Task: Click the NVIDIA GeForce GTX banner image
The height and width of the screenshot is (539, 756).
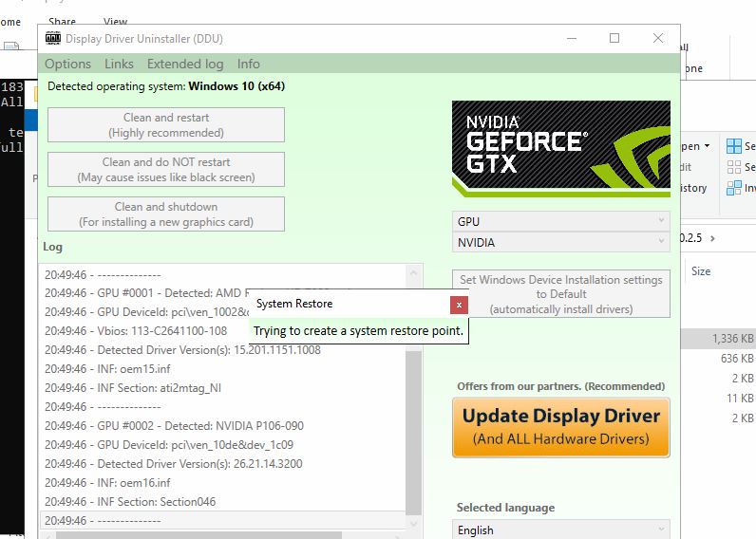Action: tap(560, 148)
